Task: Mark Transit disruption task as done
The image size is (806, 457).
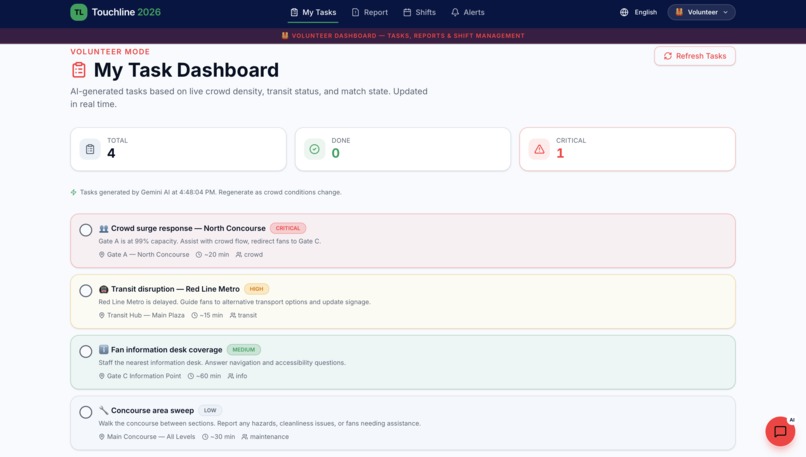Action: (x=86, y=290)
